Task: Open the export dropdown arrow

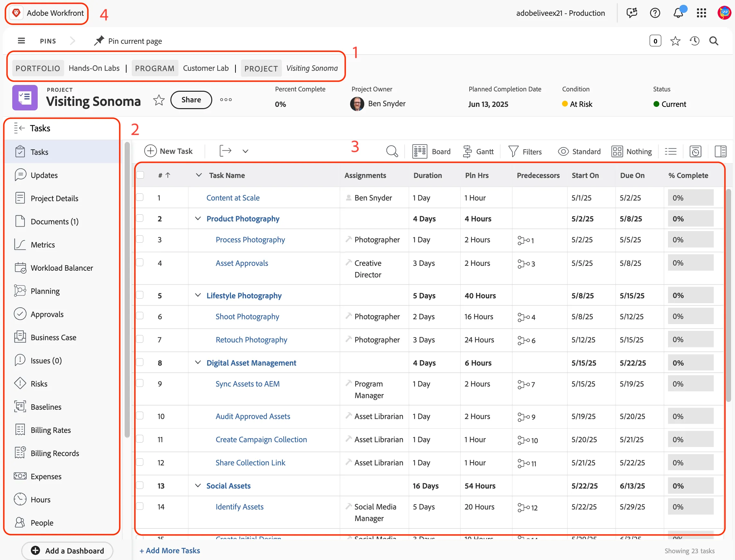Action: (245, 151)
